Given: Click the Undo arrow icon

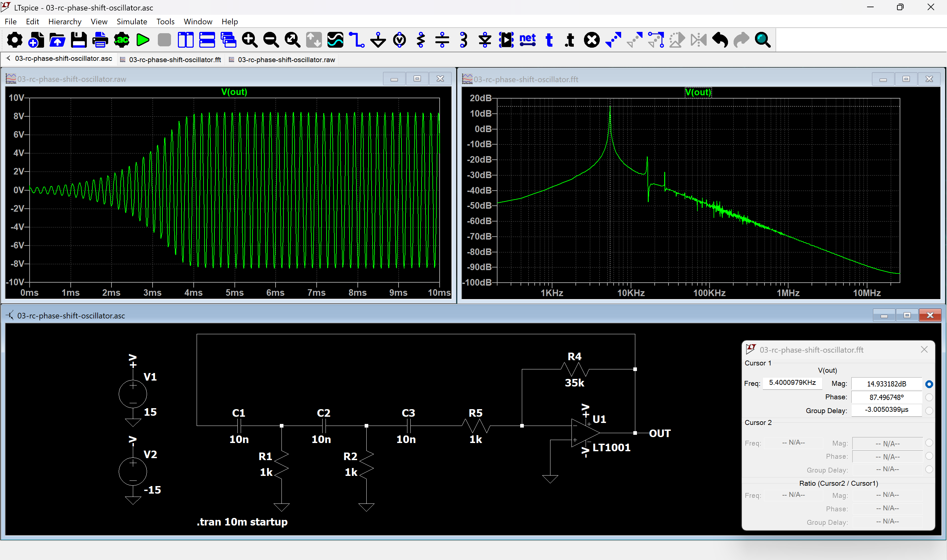Looking at the screenshot, I should coord(720,40).
